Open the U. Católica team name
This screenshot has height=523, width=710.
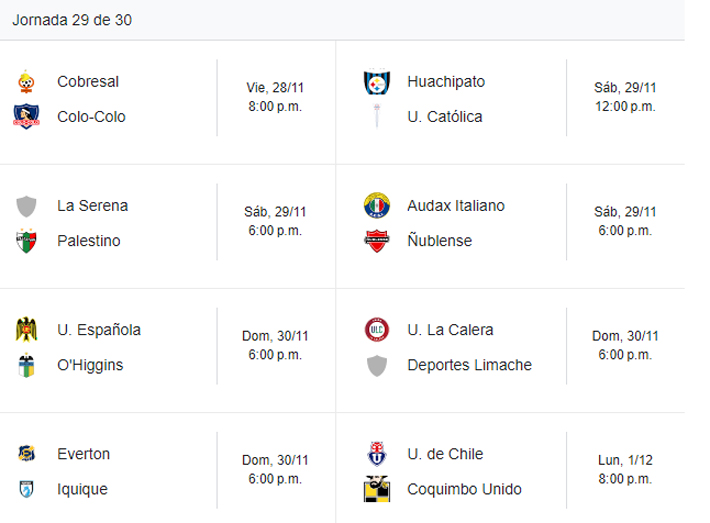(444, 116)
